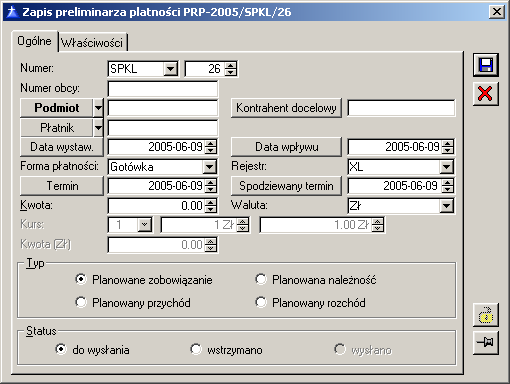Click the Spodziewany termin button
This screenshot has width=510, height=384.
click(x=286, y=186)
